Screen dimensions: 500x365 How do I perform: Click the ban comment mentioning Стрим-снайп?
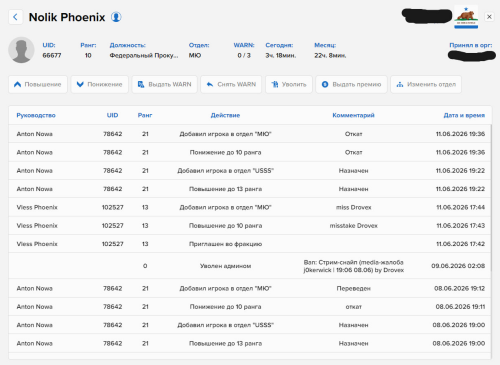click(x=354, y=266)
